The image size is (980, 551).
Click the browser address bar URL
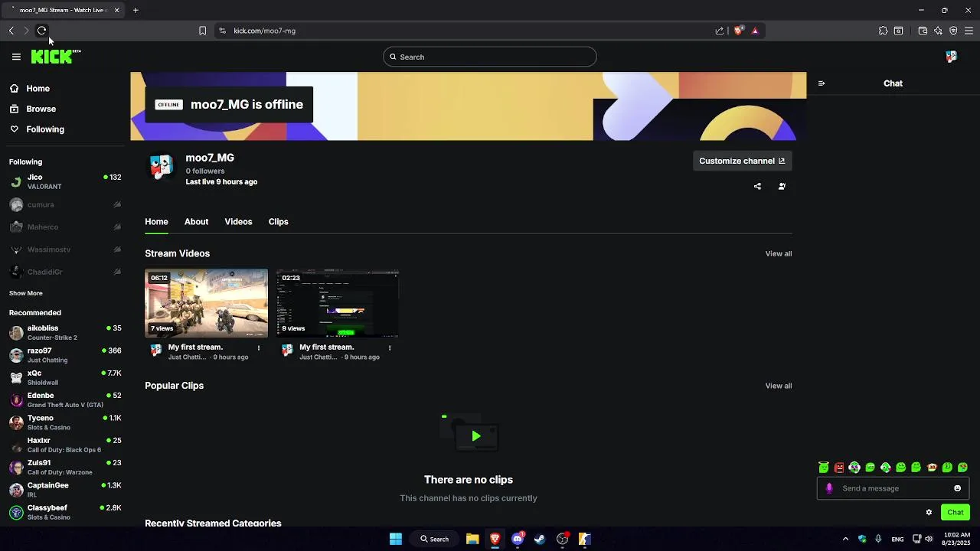[264, 31]
